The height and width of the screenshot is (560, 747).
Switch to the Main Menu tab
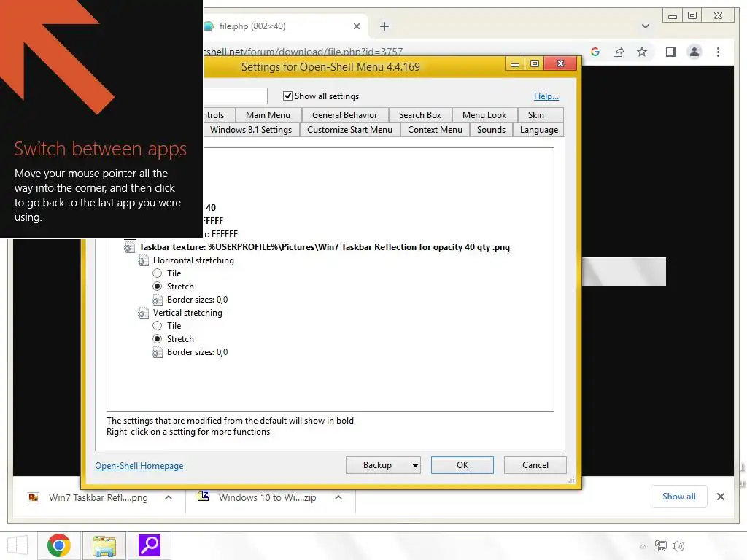click(268, 114)
